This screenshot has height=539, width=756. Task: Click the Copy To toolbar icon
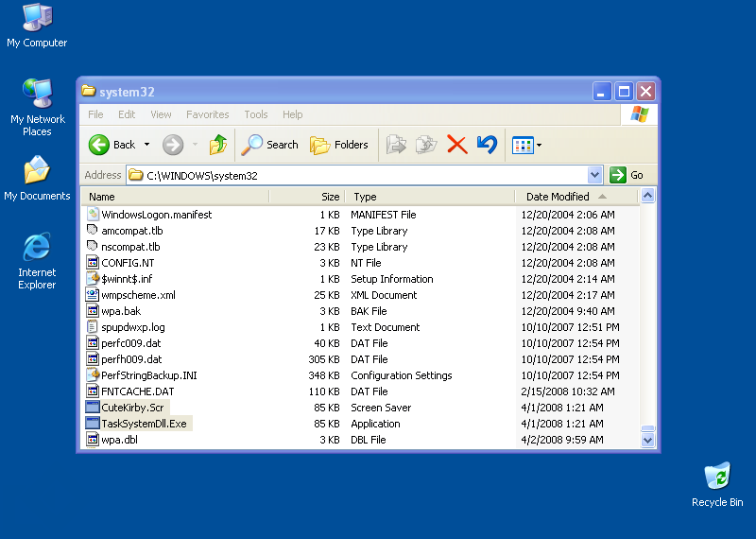426,145
